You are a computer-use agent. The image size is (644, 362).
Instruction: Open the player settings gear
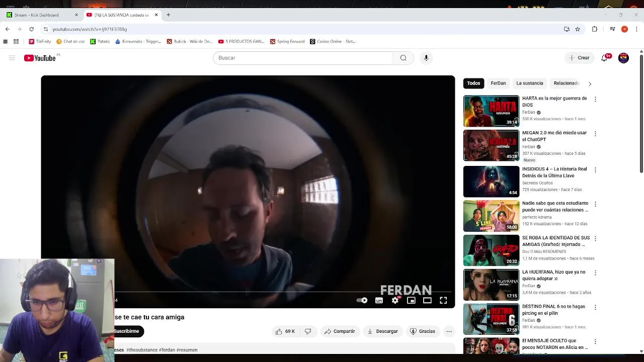click(x=395, y=300)
